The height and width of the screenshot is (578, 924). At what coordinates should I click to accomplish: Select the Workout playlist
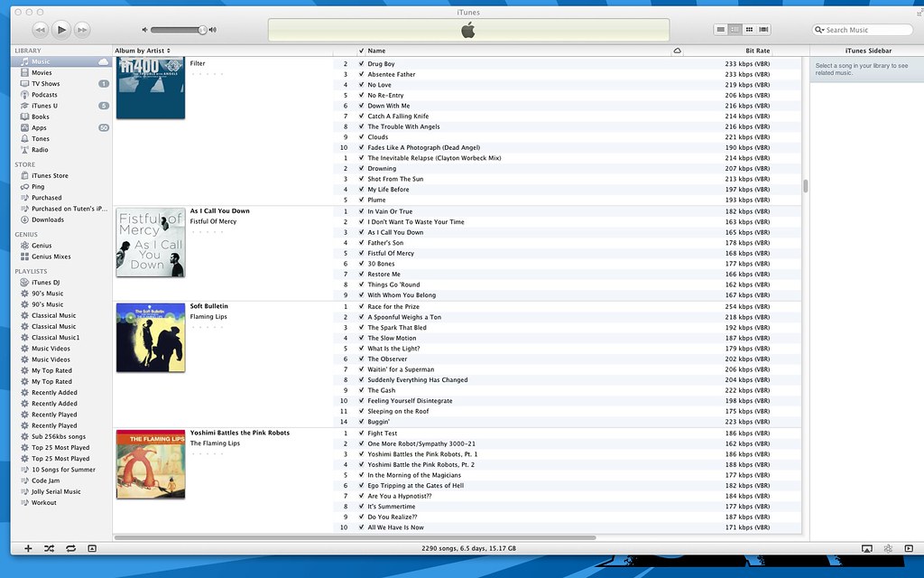43,502
